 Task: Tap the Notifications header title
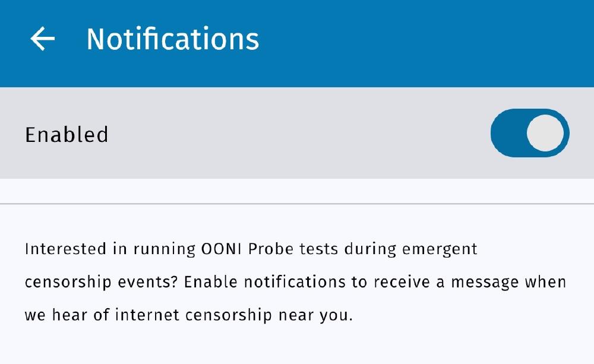coord(172,39)
